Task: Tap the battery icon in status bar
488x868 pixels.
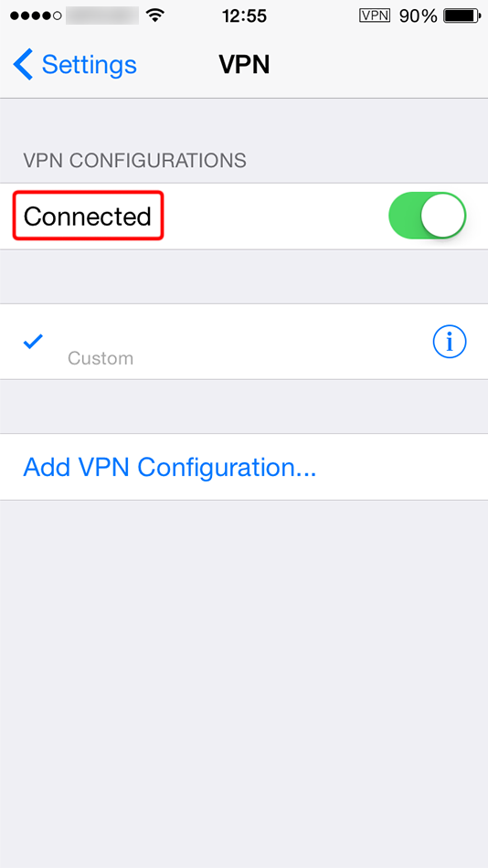Action: click(462, 16)
